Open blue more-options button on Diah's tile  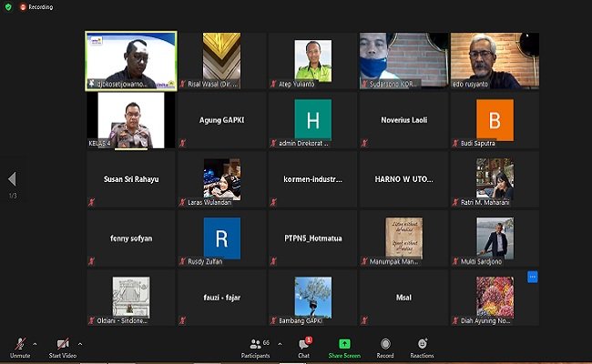533,277
